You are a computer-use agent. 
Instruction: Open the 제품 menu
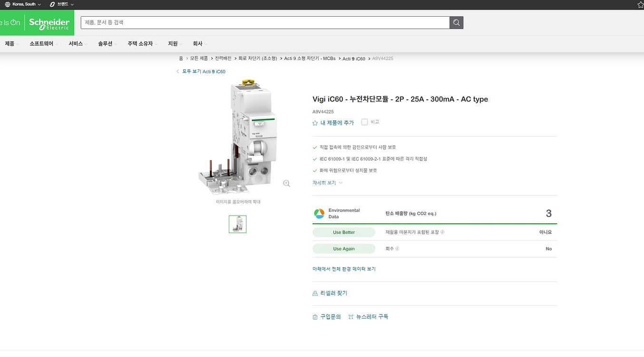(x=12, y=43)
